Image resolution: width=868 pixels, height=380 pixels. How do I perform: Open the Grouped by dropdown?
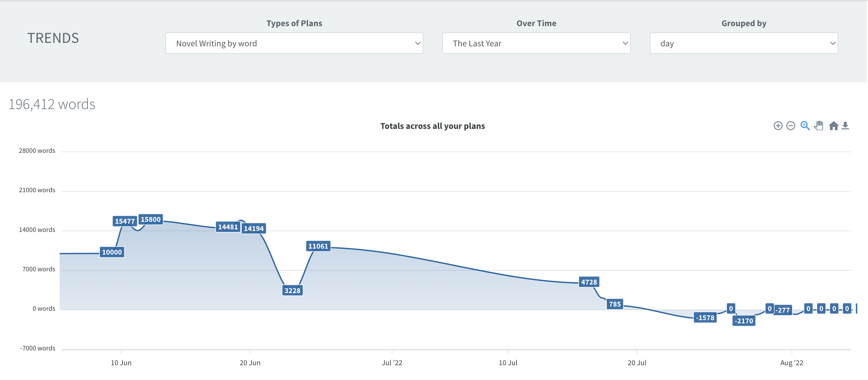click(x=744, y=43)
